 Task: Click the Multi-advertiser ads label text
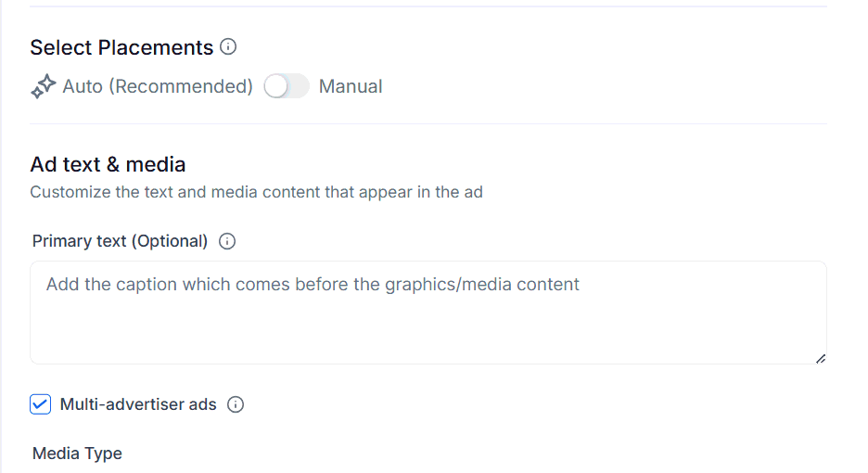click(x=138, y=404)
